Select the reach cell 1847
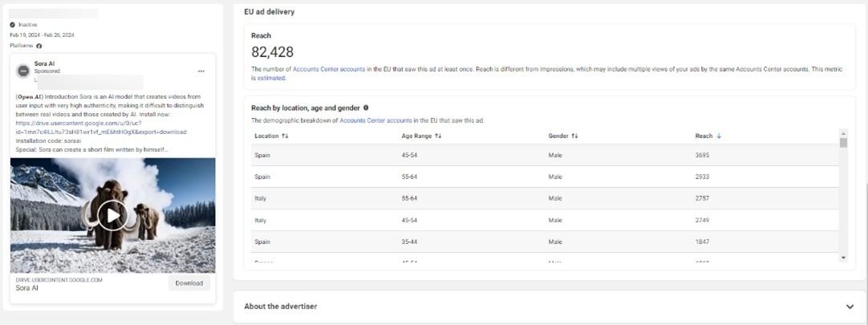 [702, 242]
